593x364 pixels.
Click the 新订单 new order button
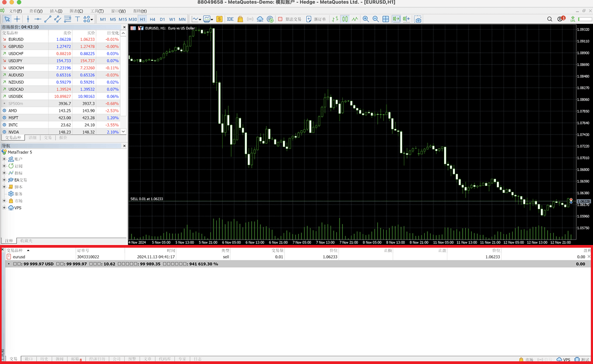click(316, 19)
